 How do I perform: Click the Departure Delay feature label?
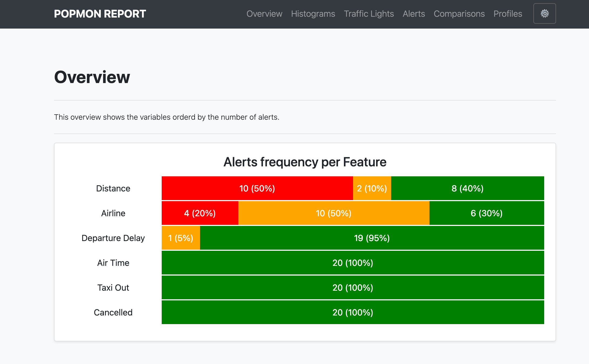coord(113,238)
